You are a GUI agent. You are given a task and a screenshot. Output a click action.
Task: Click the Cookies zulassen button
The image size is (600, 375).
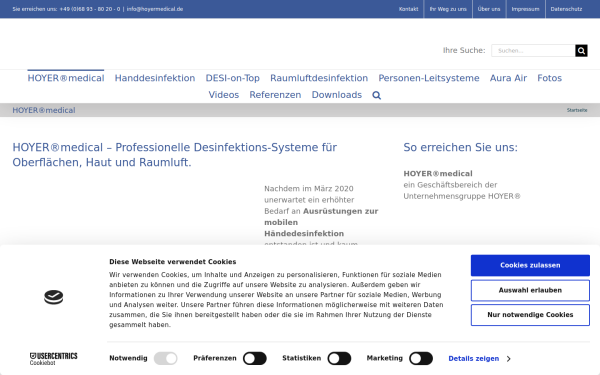[530, 265]
